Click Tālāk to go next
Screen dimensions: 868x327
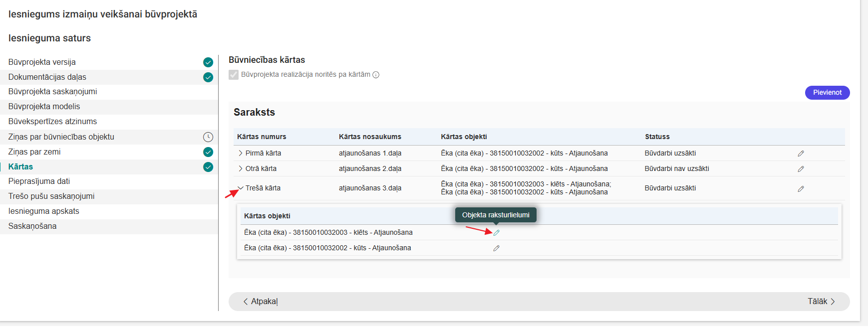pyautogui.click(x=821, y=302)
